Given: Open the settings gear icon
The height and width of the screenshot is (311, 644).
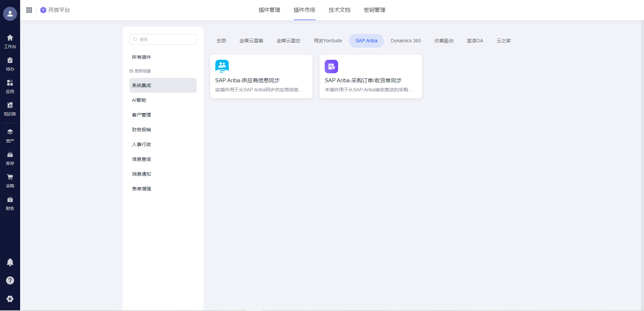Looking at the screenshot, I should 10,299.
